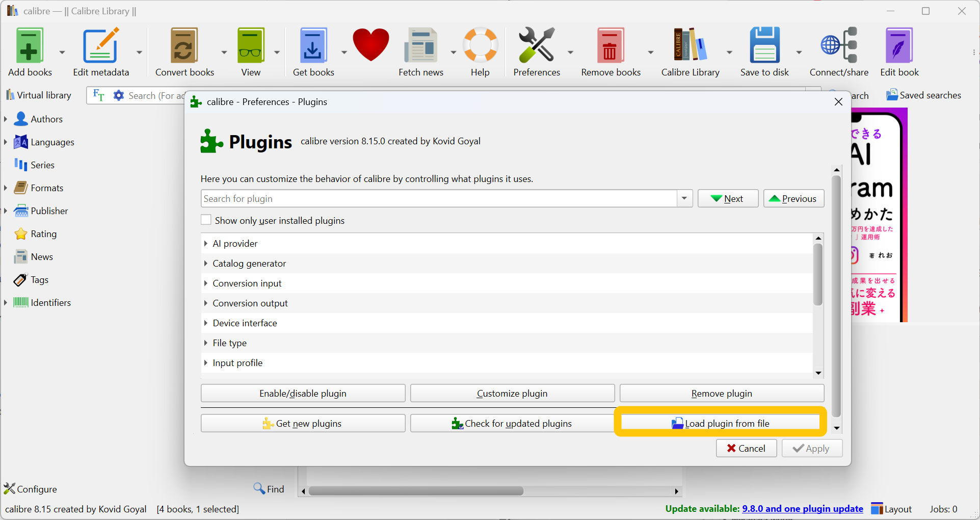
Task: Open Edit metadata dropdown arrow
Action: point(139,52)
